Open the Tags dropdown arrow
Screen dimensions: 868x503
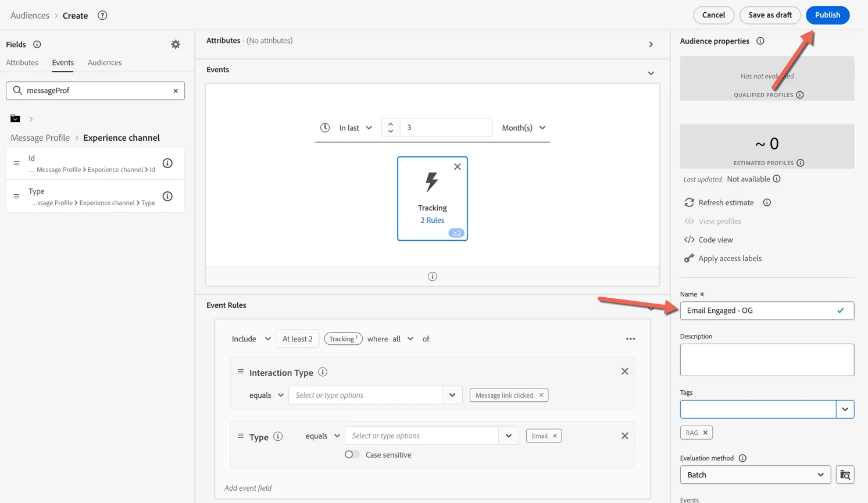click(845, 409)
